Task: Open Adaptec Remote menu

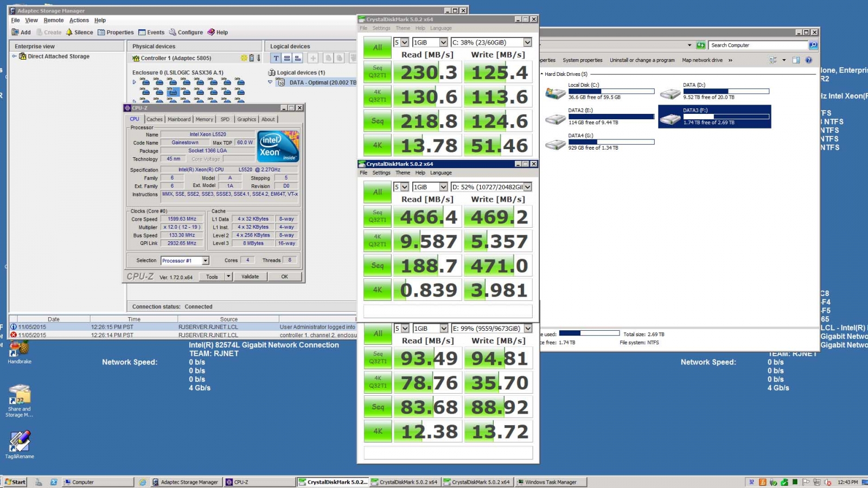Action: (x=54, y=21)
